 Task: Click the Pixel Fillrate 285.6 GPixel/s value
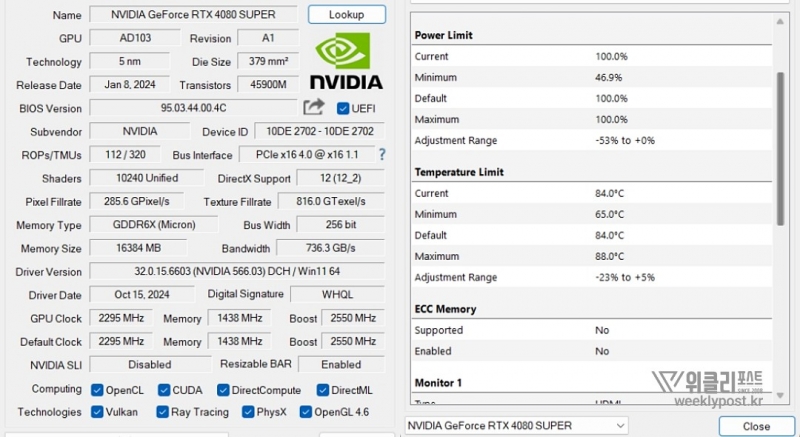point(137,201)
